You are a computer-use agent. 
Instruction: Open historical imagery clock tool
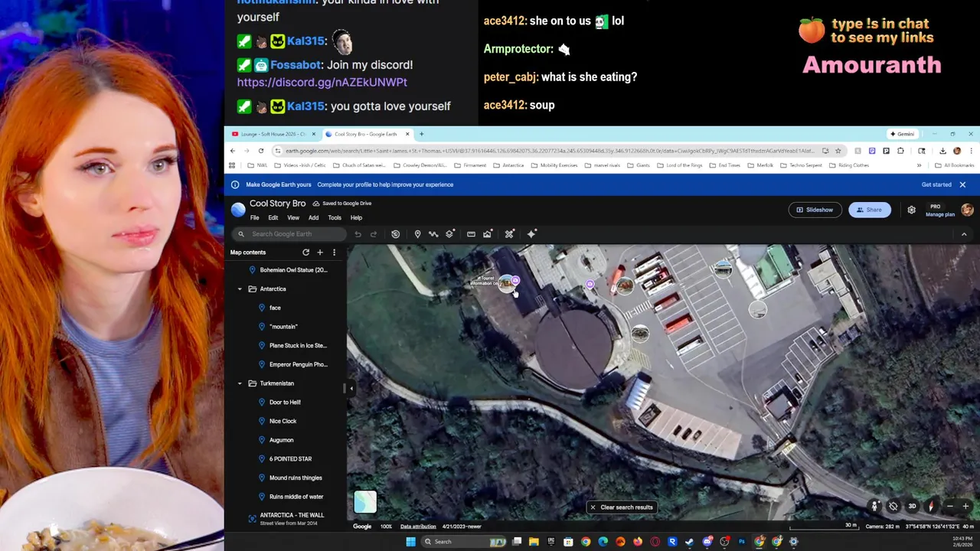(395, 234)
